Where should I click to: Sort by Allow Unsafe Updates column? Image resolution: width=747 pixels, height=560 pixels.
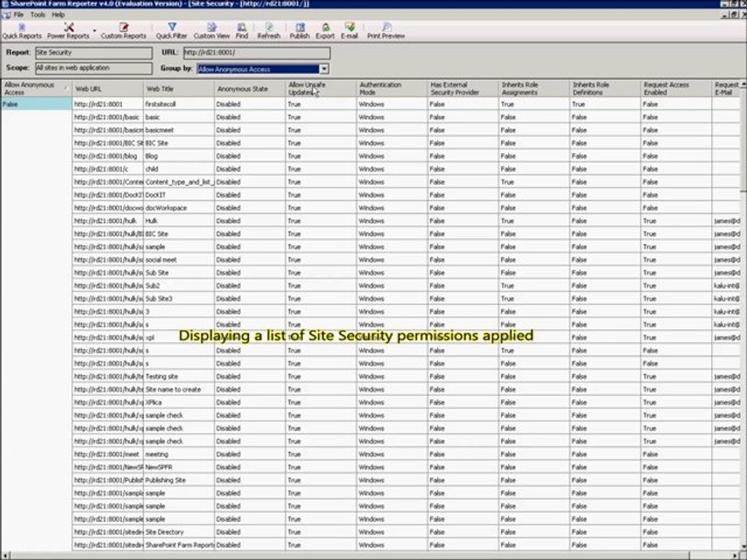click(x=321, y=89)
